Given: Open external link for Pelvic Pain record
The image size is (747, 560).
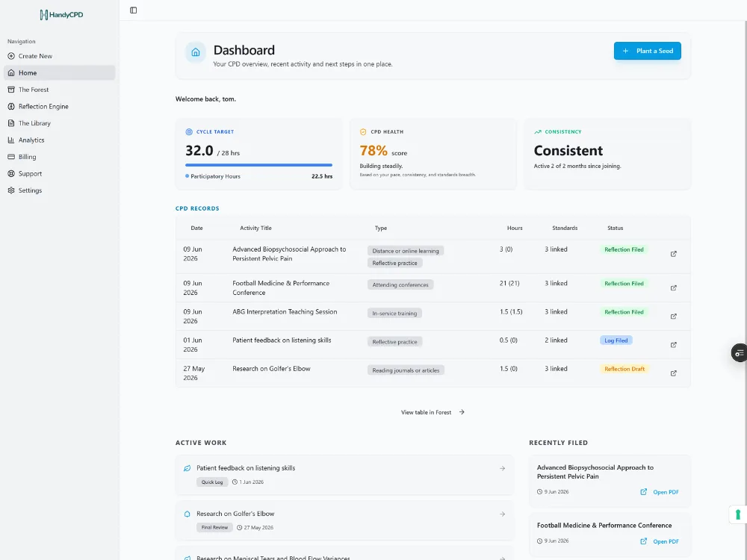Looking at the screenshot, I should (x=674, y=254).
